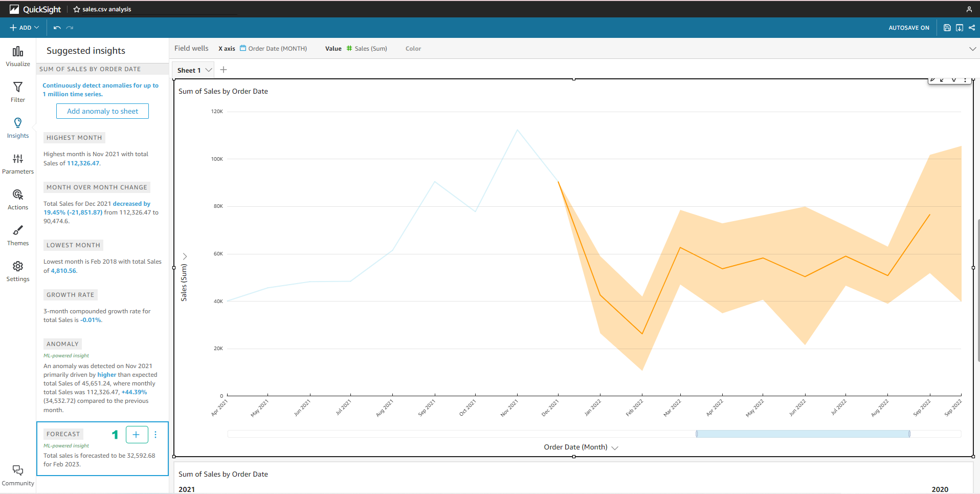Expand the Sales (Sum) y-axis chevron
Viewport: 980px width, 494px height.
[185, 256]
